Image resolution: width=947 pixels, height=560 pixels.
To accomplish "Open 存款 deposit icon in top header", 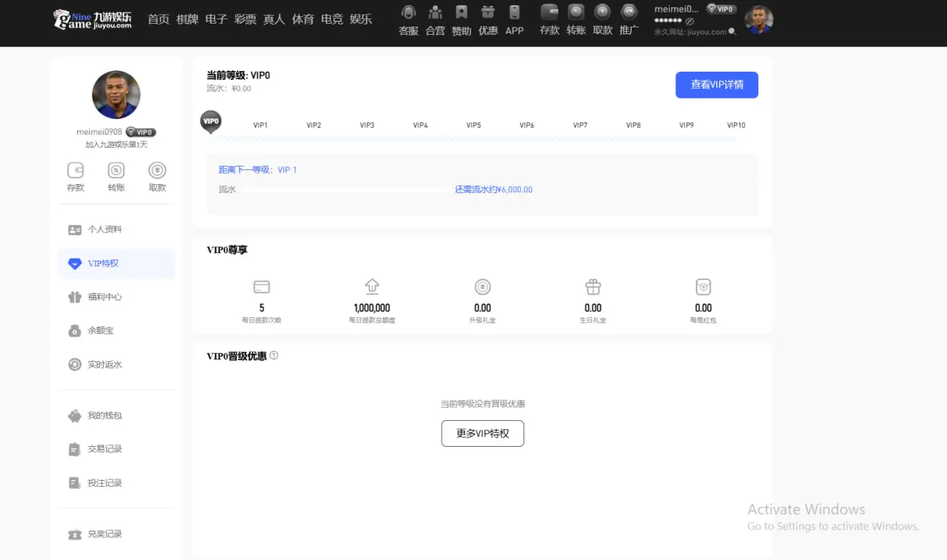I will point(549,13).
